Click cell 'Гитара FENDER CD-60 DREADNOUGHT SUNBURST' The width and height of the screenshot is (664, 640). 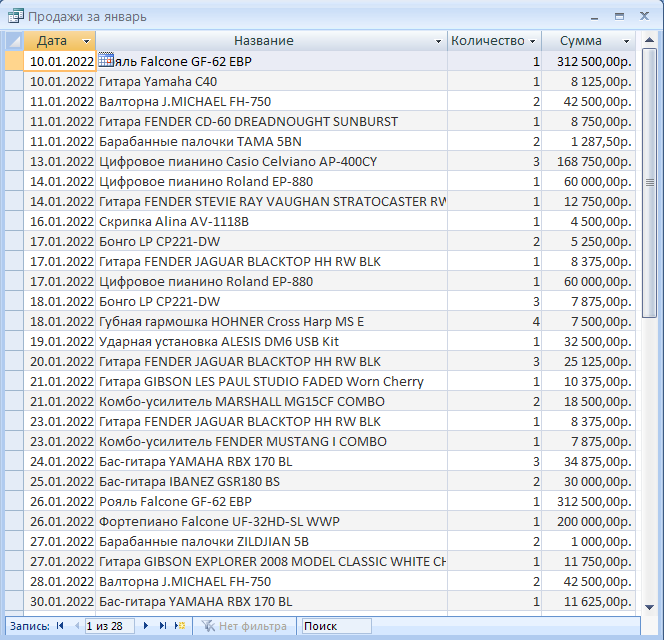[271, 122]
